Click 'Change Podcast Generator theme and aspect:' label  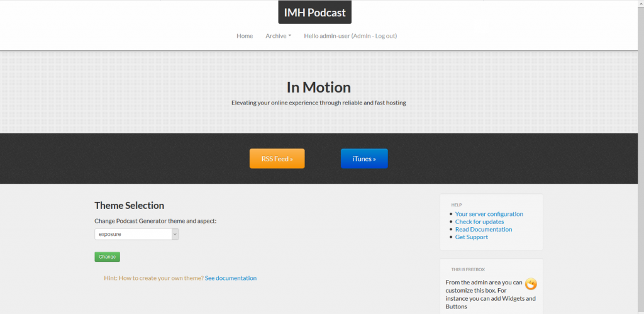(155, 221)
